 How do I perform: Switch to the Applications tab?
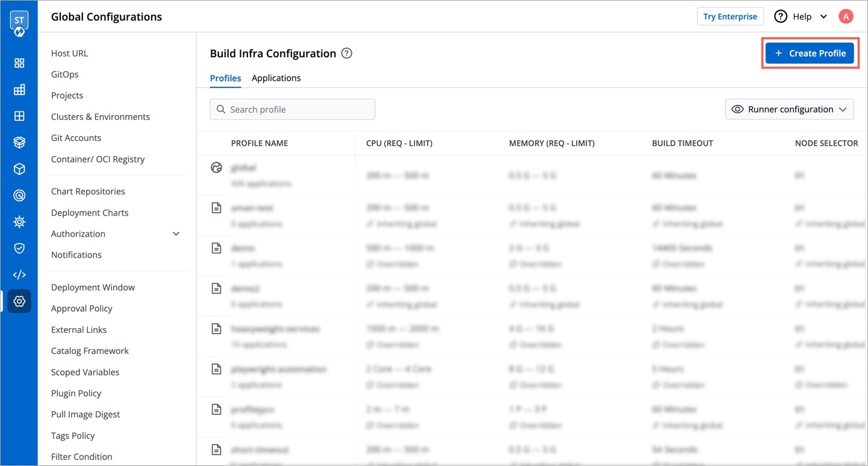pyautogui.click(x=276, y=78)
